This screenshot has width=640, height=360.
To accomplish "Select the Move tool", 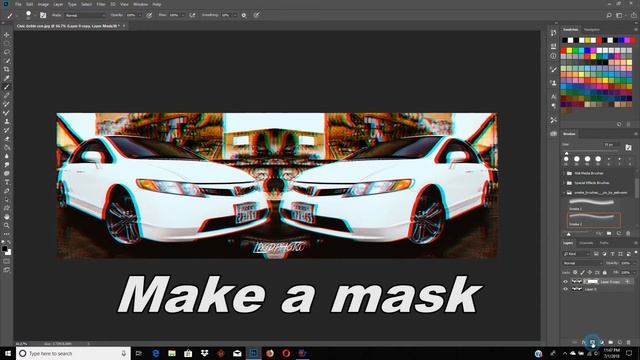I will pyautogui.click(x=7, y=35).
